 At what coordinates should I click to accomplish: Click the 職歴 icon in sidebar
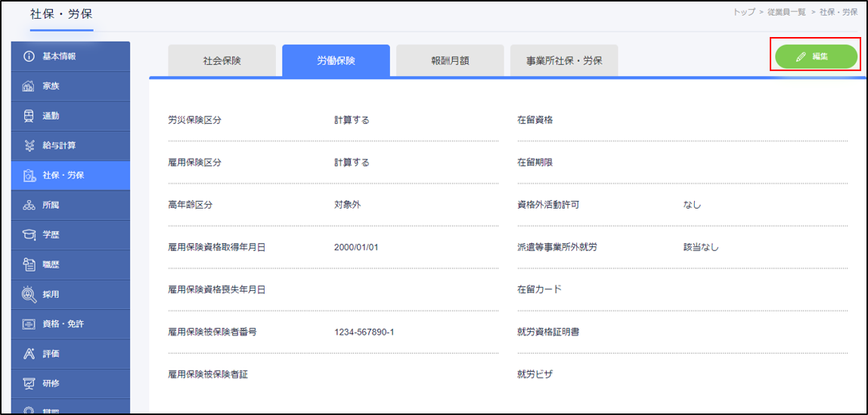[29, 265]
